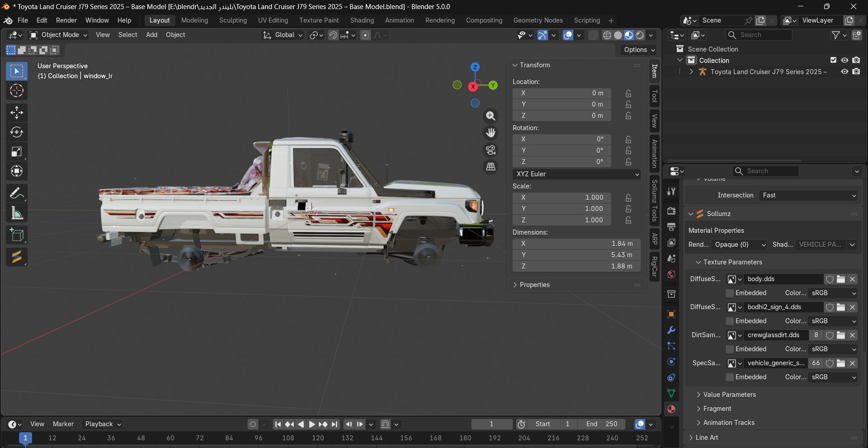Open the File menu
The height and width of the screenshot is (448, 868).
[x=23, y=20]
